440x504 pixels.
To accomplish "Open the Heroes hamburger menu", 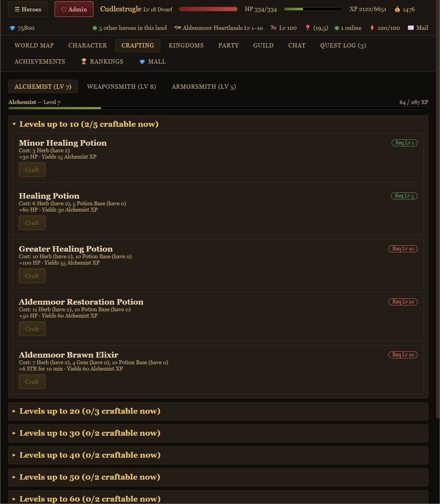I will 28,9.
